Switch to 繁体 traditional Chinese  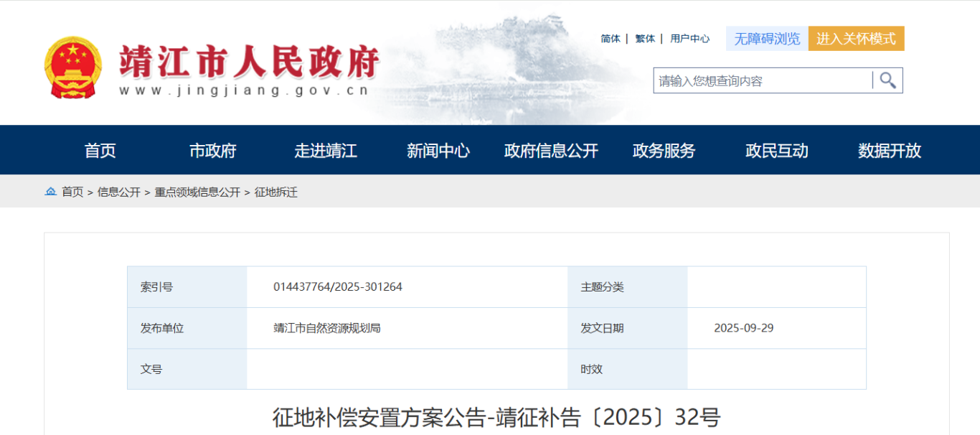pyautogui.click(x=645, y=39)
